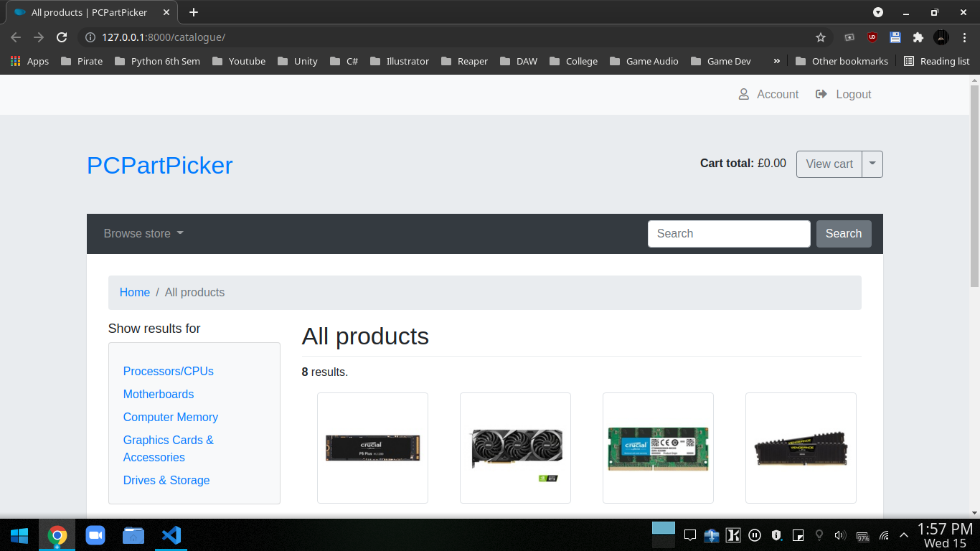Click the address bar URL
Screen dimensions: 980x551
[164, 37]
